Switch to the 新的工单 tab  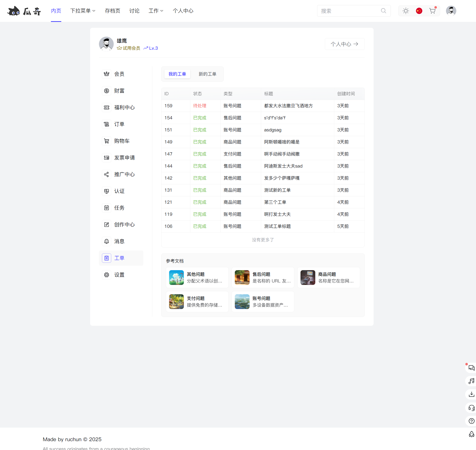click(x=207, y=74)
